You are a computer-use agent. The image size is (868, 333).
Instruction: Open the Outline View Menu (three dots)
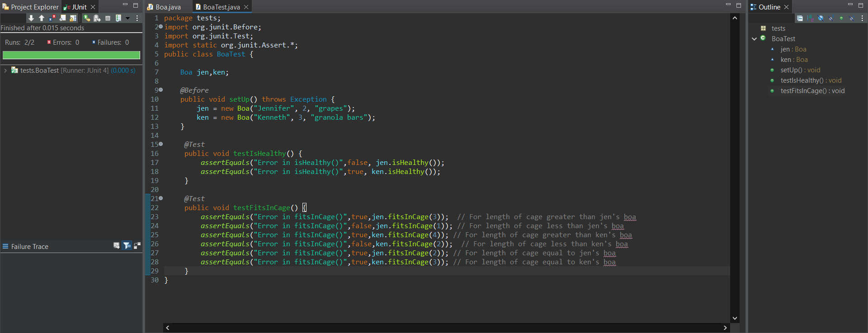click(862, 18)
